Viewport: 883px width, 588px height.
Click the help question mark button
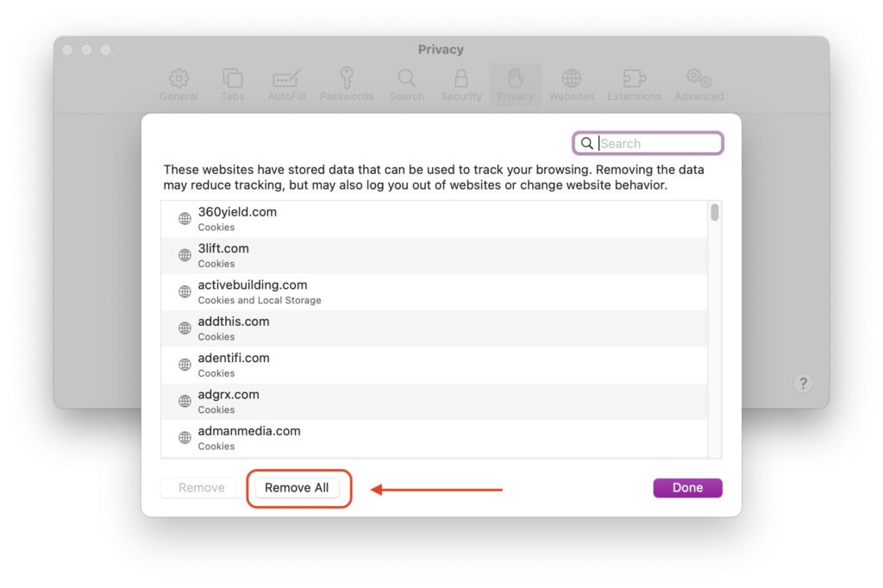click(x=803, y=384)
